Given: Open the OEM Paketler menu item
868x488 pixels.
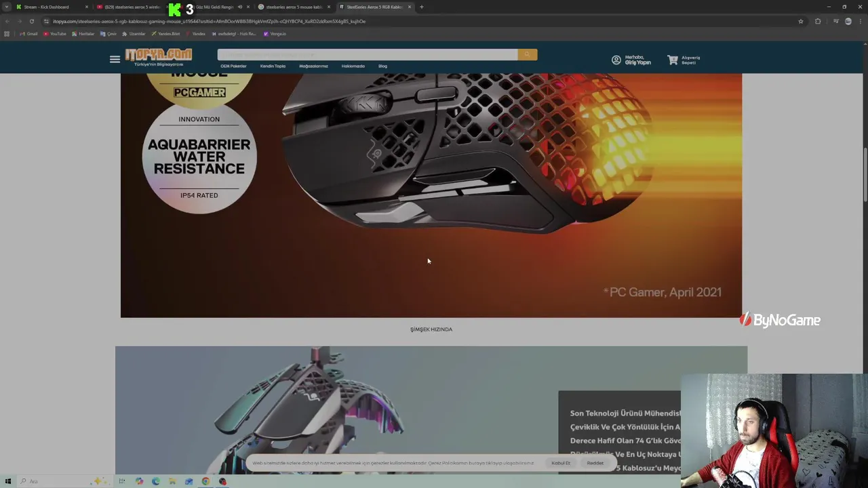Looking at the screenshot, I should point(233,66).
